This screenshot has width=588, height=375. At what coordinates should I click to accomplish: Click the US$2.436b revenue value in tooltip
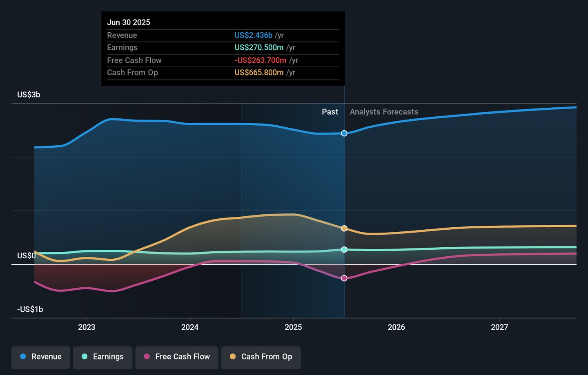pos(253,36)
